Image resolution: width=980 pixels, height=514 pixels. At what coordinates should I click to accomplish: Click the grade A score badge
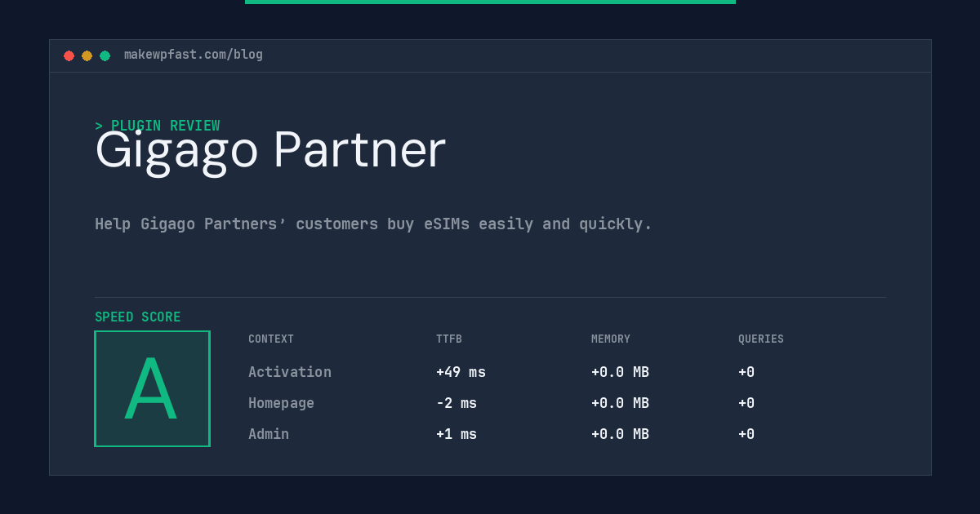(x=152, y=388)
